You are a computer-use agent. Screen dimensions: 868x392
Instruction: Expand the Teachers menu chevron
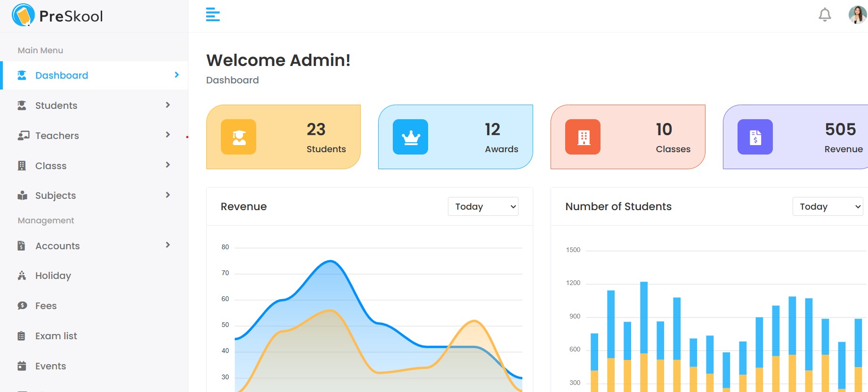pos(168,135)
